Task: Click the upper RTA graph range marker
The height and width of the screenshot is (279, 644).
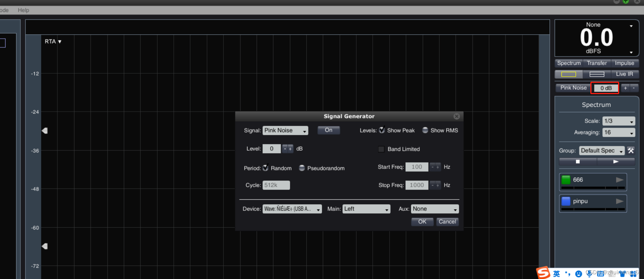Action: pyautogui.click(x=45, y=131)
